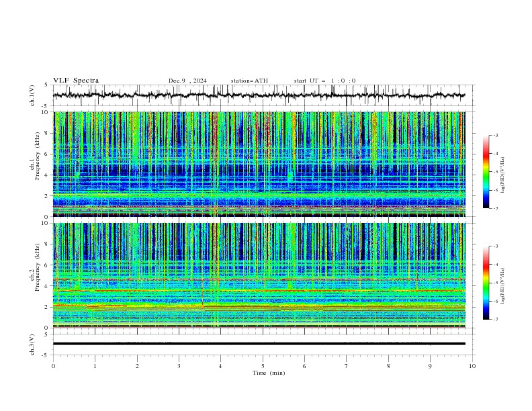Viewport: 532px width, 411px height.
Task: Click the ch.2 frequency tick label "2"
Action: (47, 307)
